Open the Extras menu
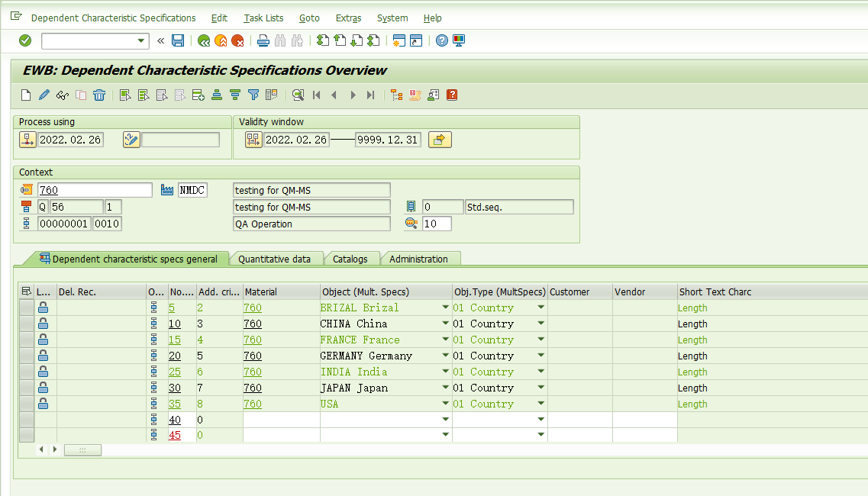 click(348, 18)
